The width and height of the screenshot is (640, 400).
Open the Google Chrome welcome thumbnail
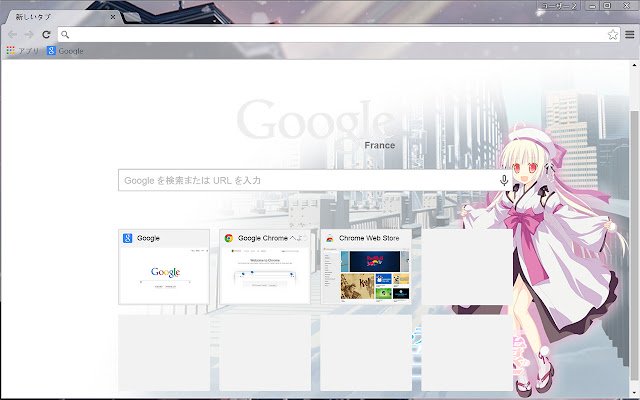point(265,267)
